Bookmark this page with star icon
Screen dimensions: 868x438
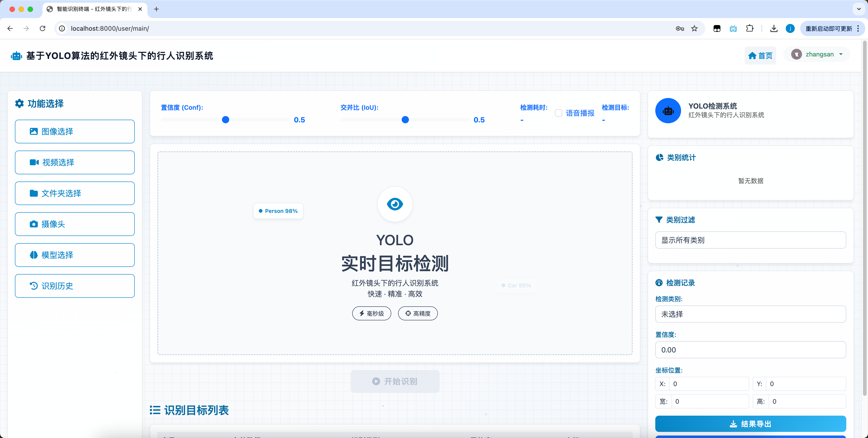[694, 29]
